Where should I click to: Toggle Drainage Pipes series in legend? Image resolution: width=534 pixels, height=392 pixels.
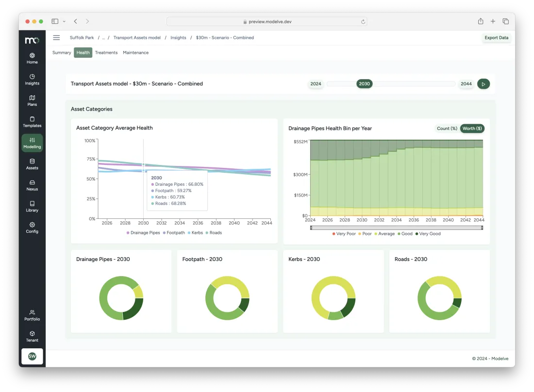tap(143, 233)
